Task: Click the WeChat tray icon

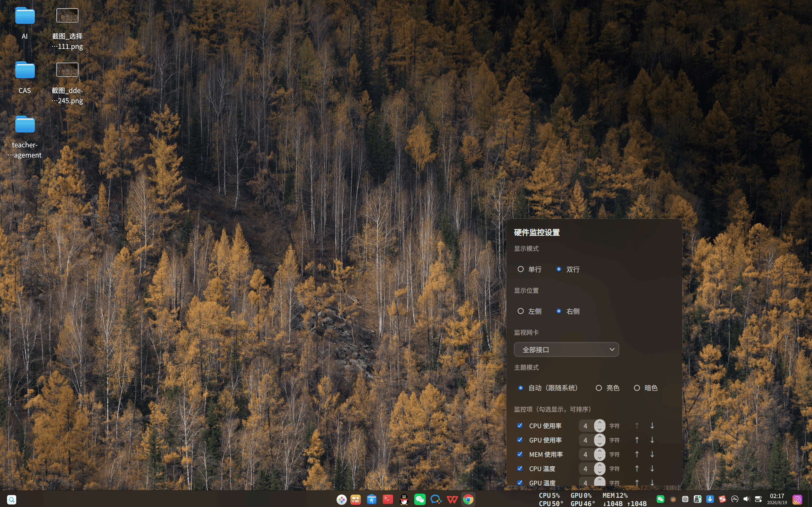Action: coord(660,499)
